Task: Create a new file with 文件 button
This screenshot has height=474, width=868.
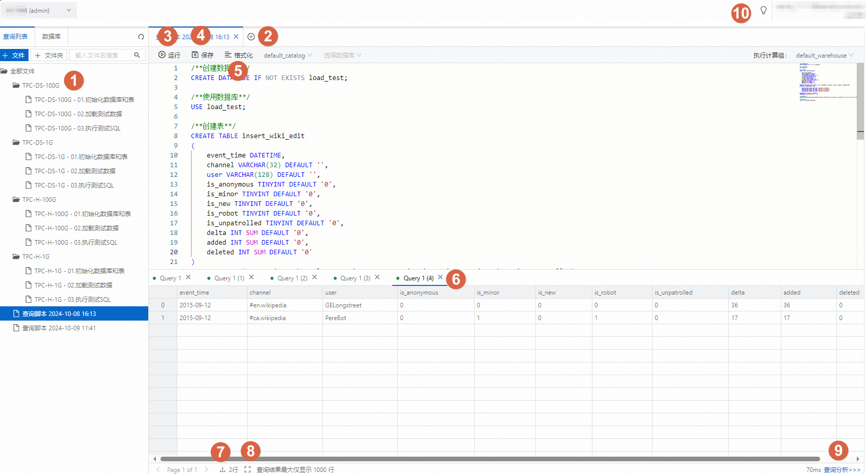Action: click(x=14, y=55)
